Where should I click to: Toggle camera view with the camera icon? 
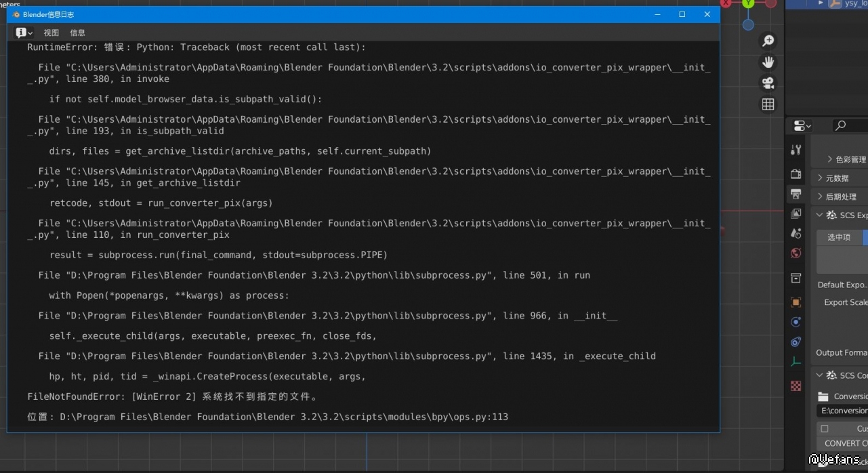coord(768,83)
